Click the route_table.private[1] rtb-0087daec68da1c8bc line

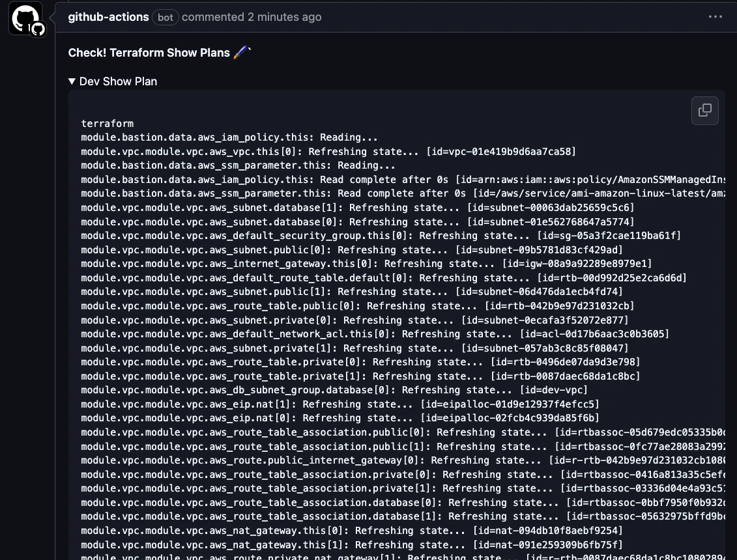click(360, 376)
